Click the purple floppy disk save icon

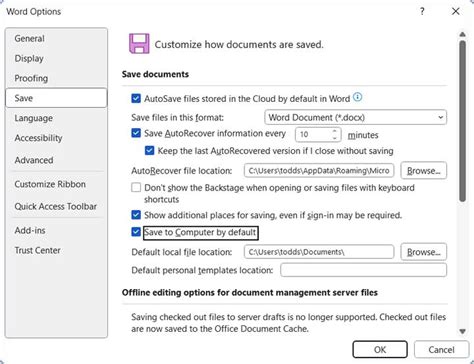[139, 43]
